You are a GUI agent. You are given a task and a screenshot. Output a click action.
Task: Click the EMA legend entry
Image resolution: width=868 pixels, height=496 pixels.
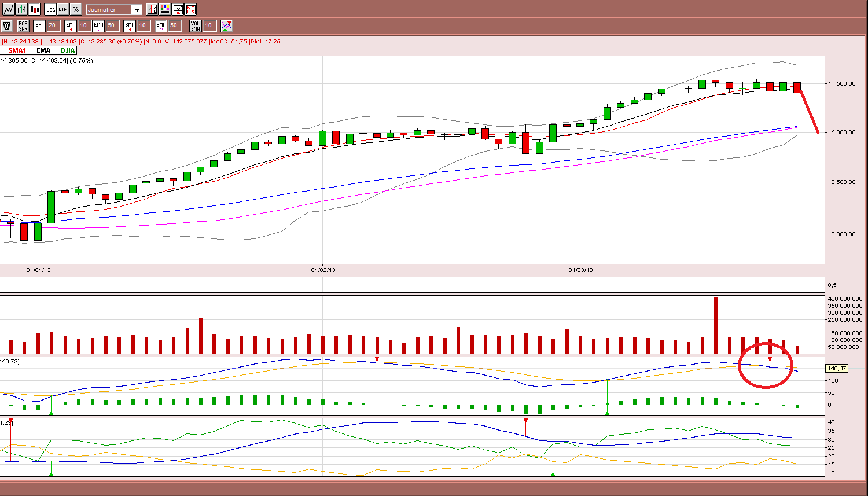click(x=40, y=50)
